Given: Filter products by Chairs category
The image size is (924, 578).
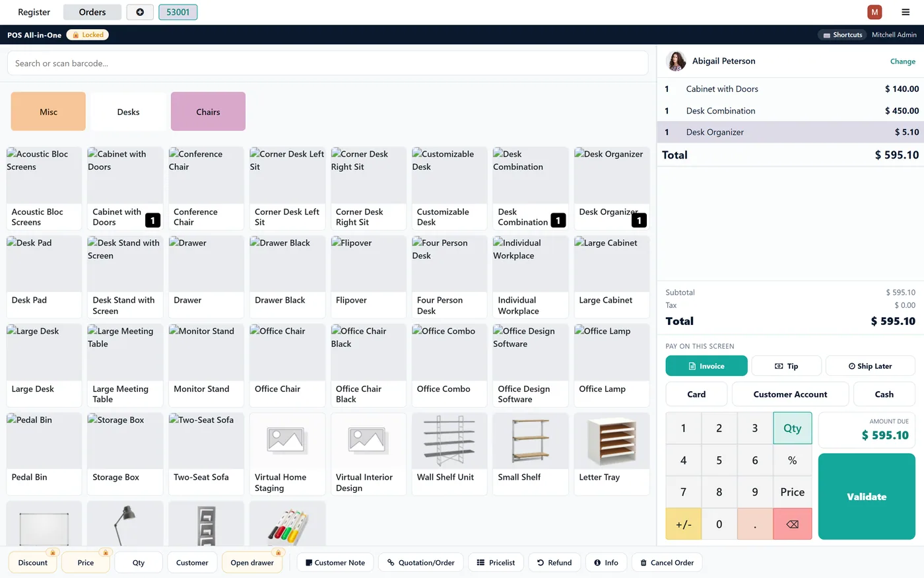Looking at the screenshot, I should coord(208,112).
